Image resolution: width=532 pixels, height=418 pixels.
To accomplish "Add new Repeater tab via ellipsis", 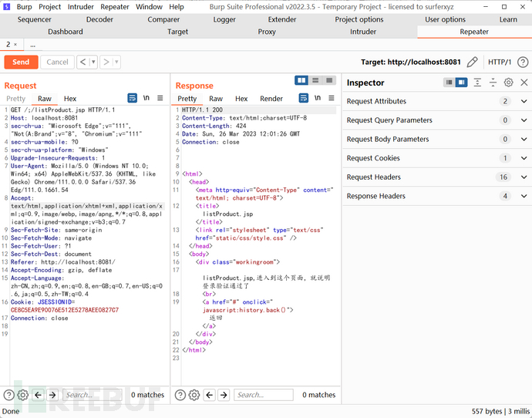I will coord(32,45).
